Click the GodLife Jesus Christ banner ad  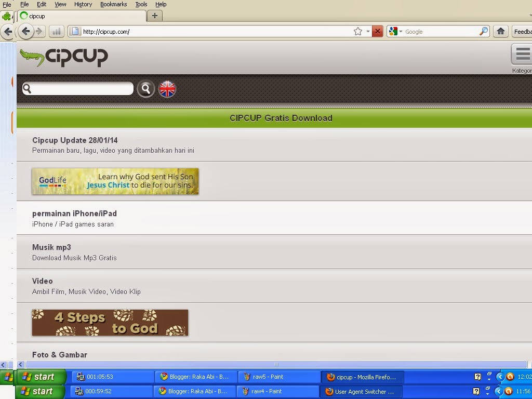click(115, 181)
